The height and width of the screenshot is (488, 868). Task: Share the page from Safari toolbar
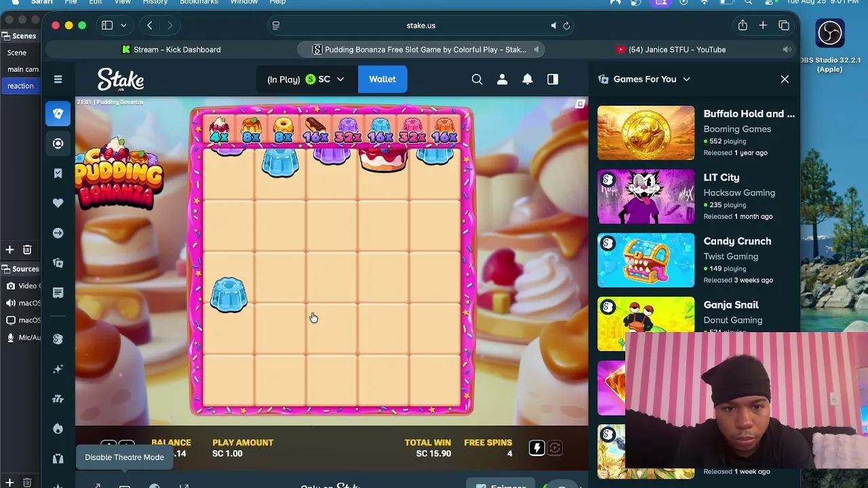pos(743,26)
